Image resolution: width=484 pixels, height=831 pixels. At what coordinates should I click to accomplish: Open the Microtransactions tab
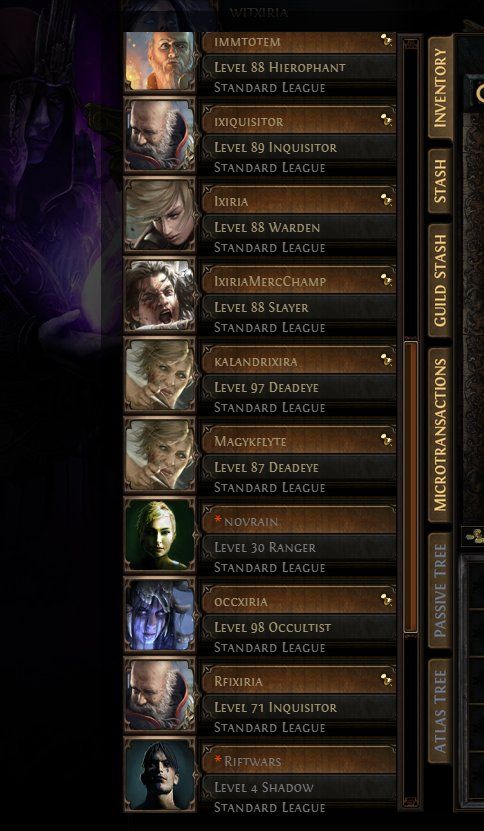[440, 435]
